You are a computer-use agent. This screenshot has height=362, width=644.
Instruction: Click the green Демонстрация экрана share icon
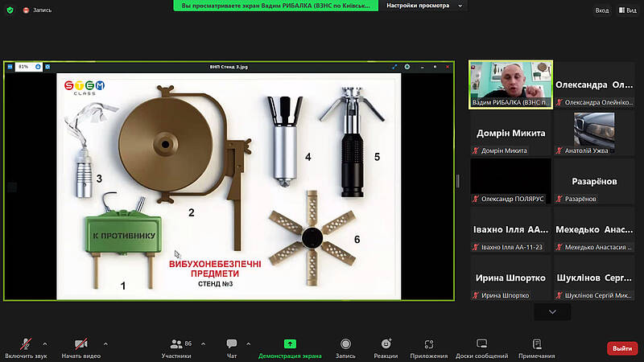[290, 344]
